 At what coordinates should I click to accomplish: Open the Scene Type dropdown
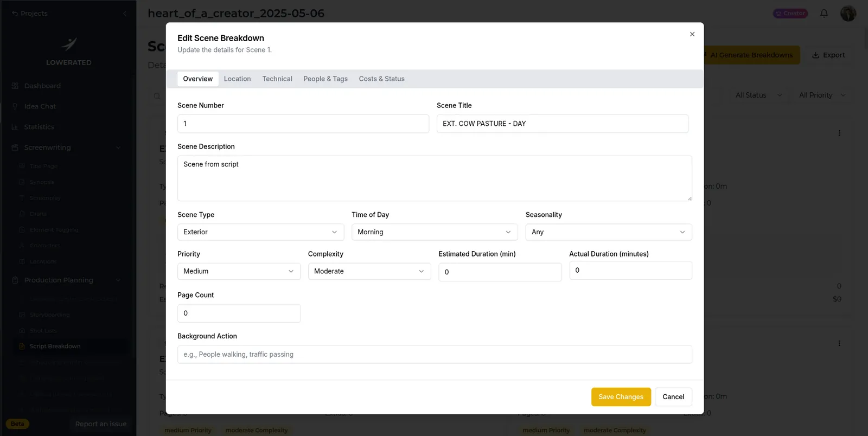tap(260, 232)
